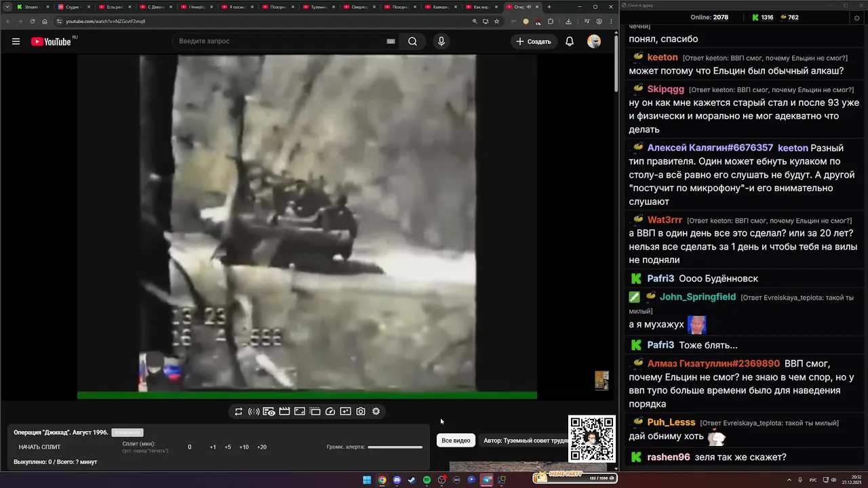Bookmark this page with the star icon
The height and width of the screenshot is (488, 868).
coord(496,21)
